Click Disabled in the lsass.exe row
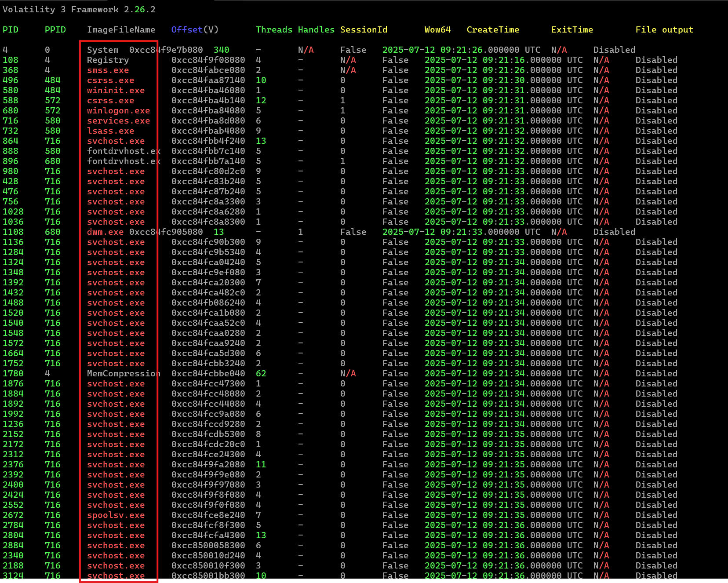This screenshot has height=583, width=728. [x=656, y=131]
